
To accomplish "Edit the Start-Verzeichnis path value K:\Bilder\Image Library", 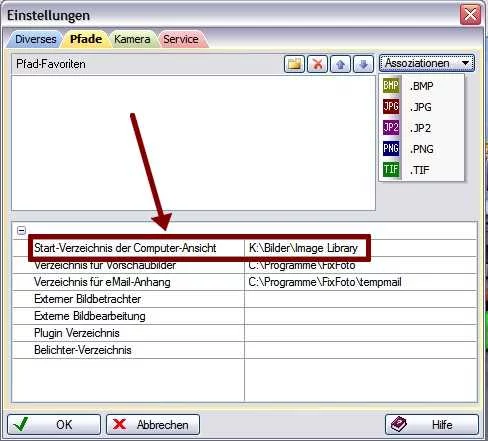I will click(303, 248).
